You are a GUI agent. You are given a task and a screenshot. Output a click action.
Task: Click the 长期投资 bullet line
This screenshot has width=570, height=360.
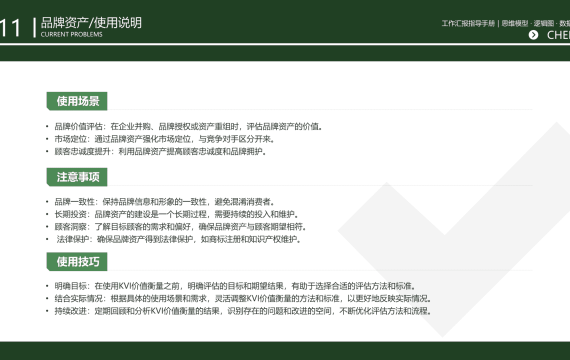[x=173, y=214]
